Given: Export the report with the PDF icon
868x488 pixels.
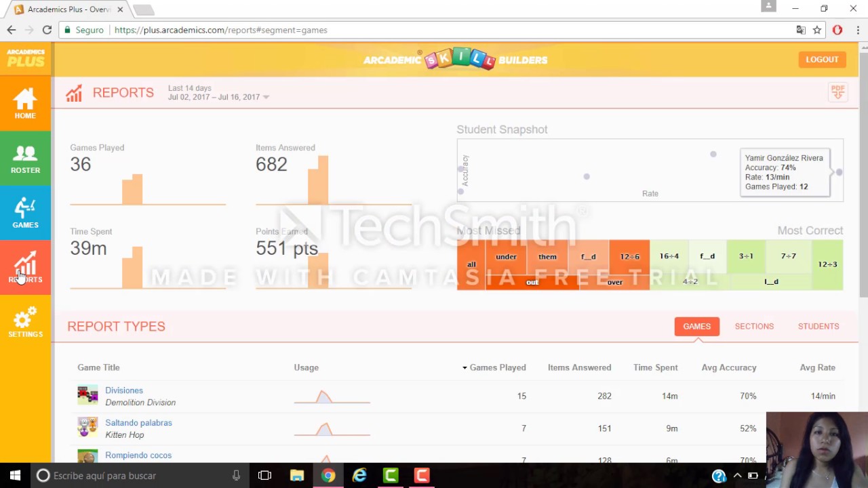Looking at the screenshot, I should click(x=838, y=92).
